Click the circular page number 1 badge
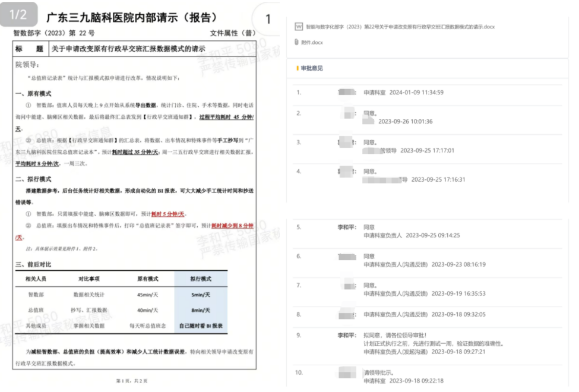This screenshot has height=392, width=579. (267, 20)
